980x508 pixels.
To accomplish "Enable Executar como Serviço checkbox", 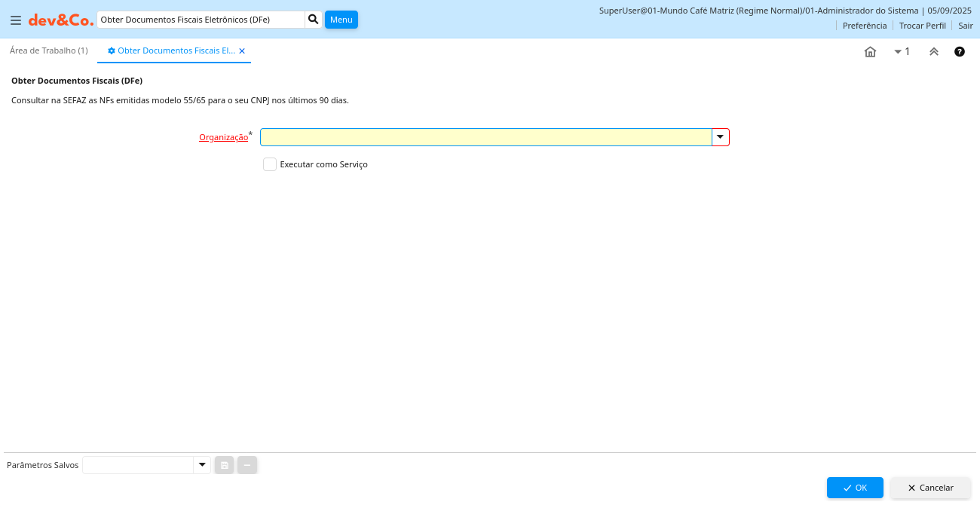I will [270, 164].
